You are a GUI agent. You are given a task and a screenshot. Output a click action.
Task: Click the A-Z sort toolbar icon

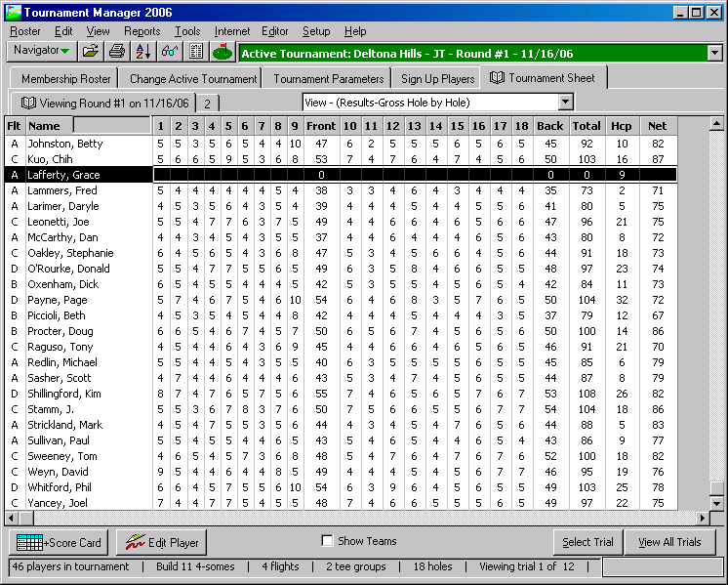[x=143, y=52]
